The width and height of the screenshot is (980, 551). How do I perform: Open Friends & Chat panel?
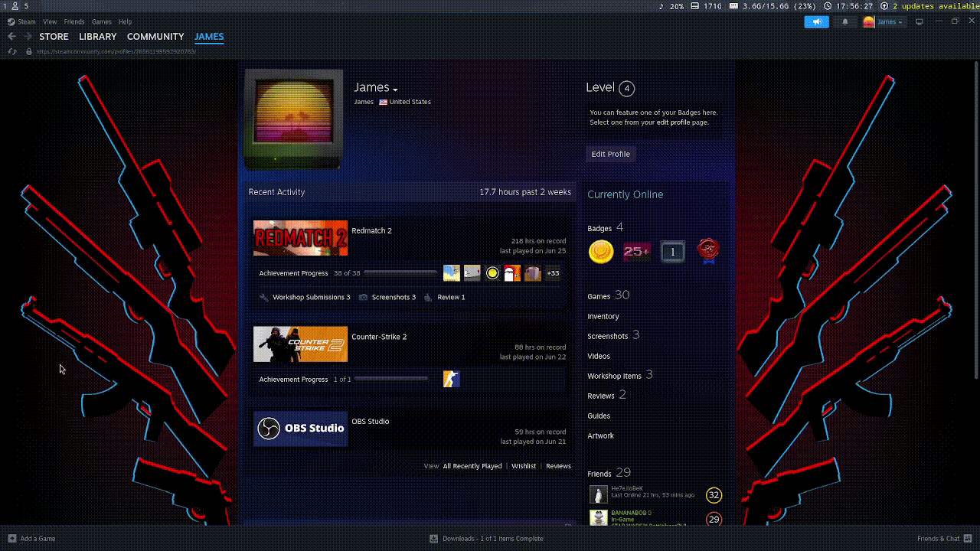click(x=944, y=539)
